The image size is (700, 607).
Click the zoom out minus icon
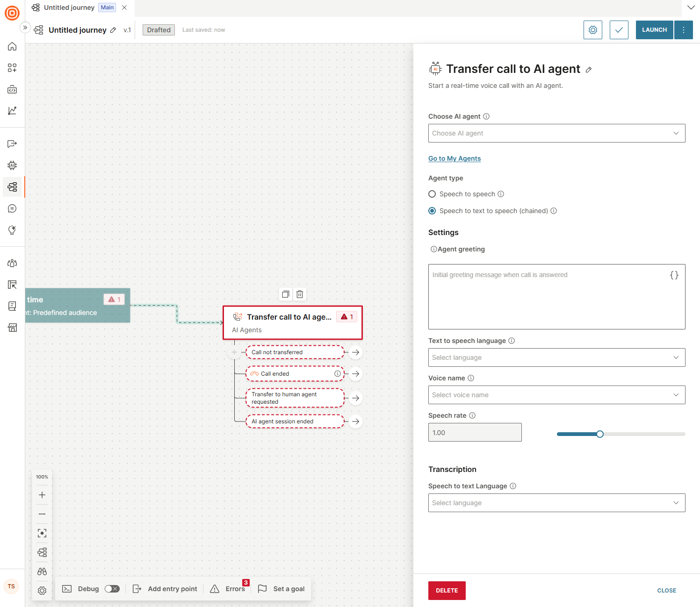click(42, 514)
